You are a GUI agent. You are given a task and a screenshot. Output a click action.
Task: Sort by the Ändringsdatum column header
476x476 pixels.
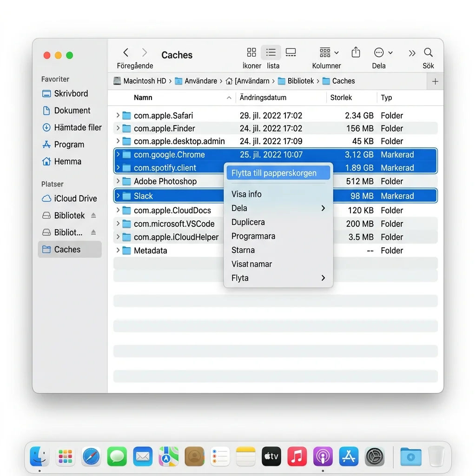[281, 98]
